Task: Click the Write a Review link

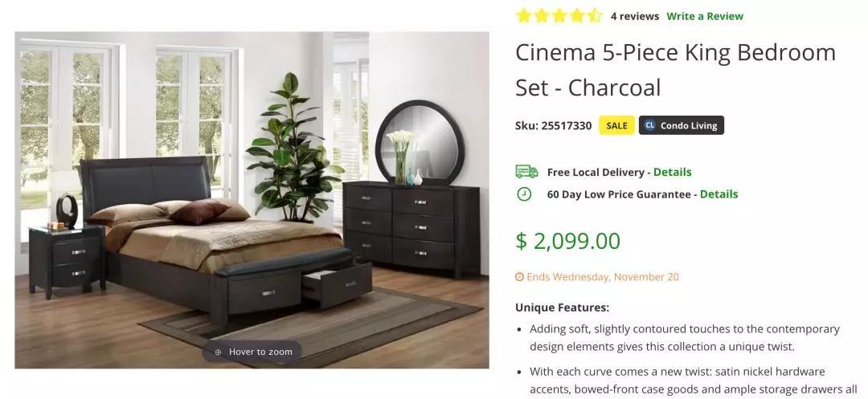Action: click(705, 16)
